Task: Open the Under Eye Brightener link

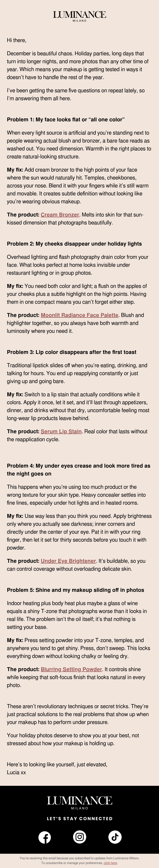Action: 68,561
